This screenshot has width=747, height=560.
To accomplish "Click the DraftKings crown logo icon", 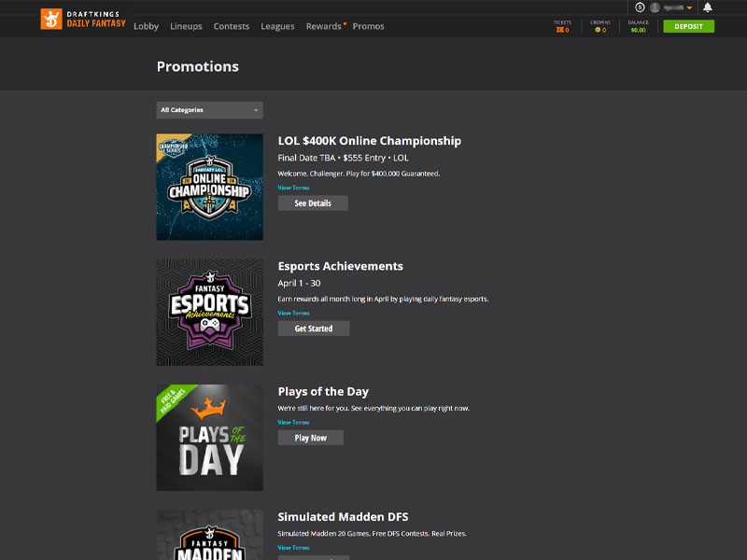I will 51,19.
